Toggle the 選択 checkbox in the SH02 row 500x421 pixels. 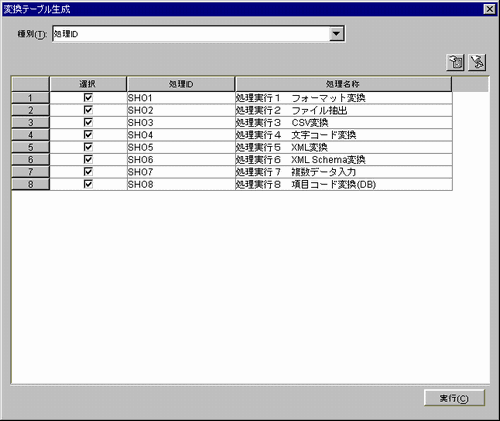[88, 110]
